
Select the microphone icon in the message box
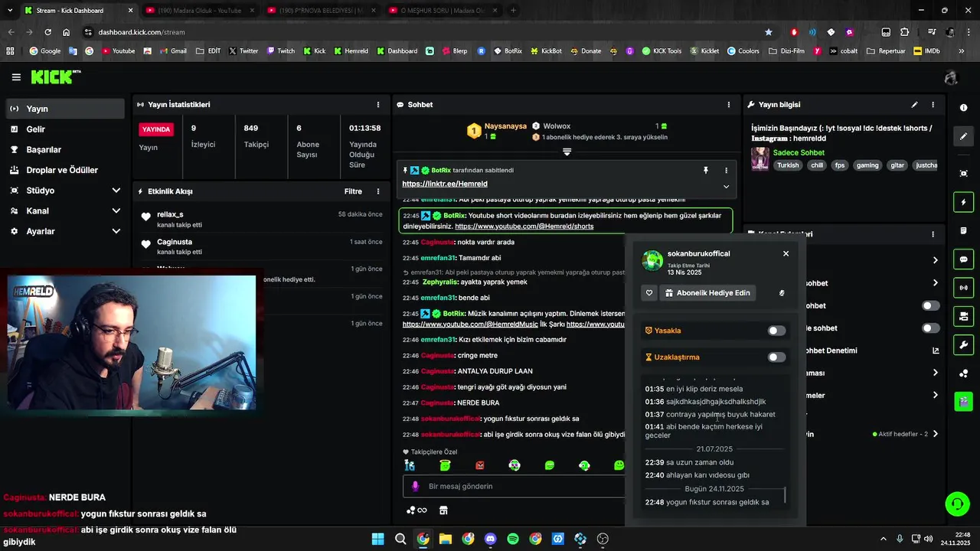point(416,486)
